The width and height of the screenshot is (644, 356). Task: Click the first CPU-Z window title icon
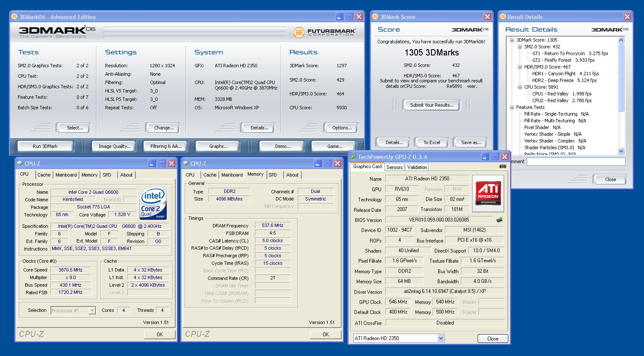(20, 163)
